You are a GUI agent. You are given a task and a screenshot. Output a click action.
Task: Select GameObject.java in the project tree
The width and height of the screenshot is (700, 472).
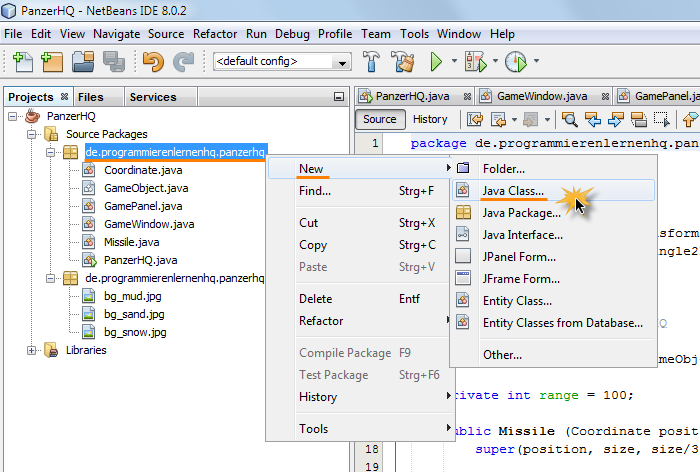(x=146, y=188)
